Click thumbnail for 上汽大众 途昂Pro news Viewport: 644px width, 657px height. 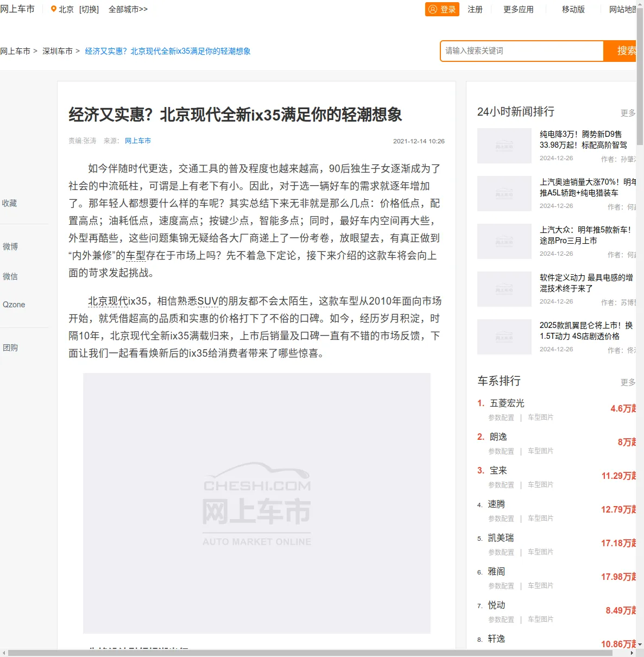coord(504,242)
